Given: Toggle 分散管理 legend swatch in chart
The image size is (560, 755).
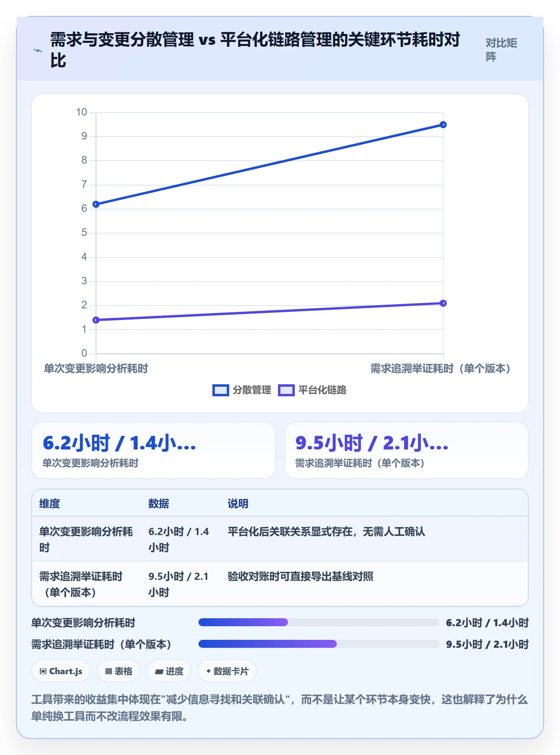Looking at the screenshot, I should (x=220, y=390).
